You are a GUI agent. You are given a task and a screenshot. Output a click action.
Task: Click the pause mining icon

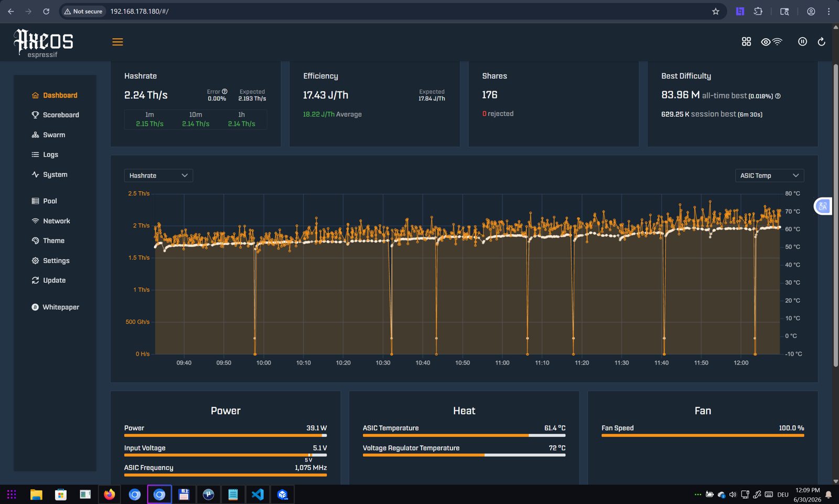[x=802, y=41]
